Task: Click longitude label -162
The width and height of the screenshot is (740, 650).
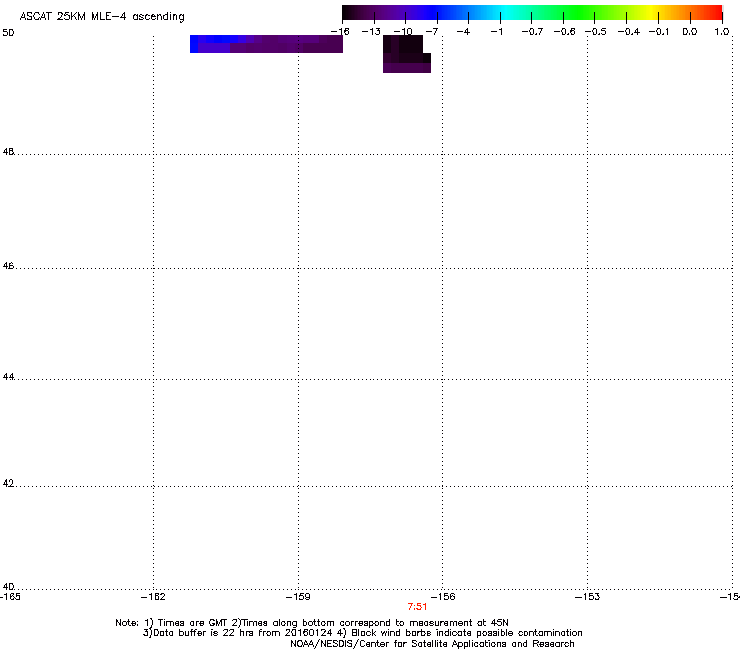Action: pos(153,597)
